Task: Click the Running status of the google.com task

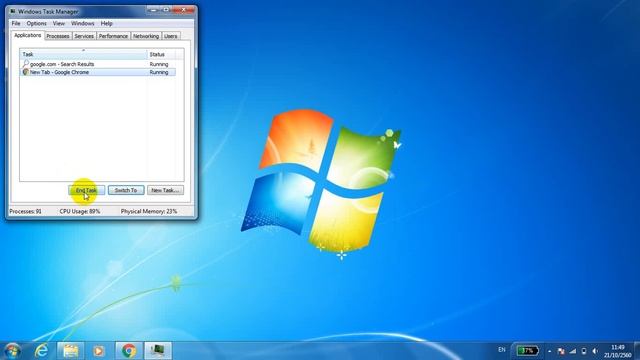Action: 159,64
